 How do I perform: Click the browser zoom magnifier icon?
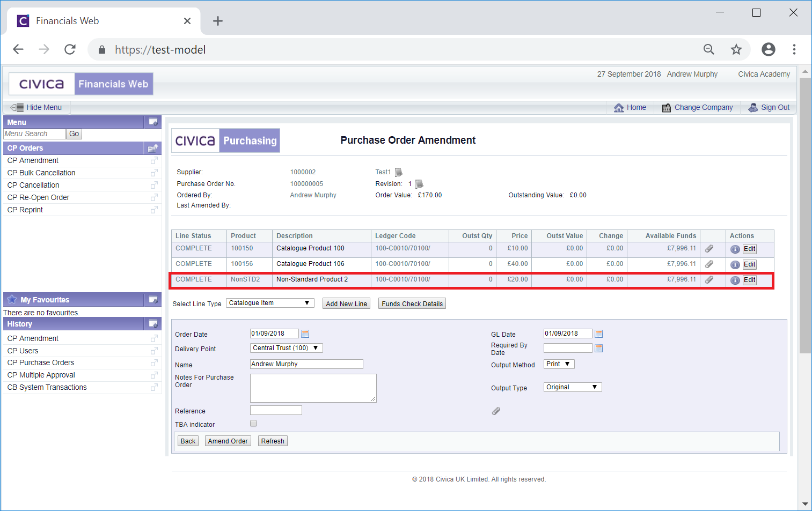point(709,49)
